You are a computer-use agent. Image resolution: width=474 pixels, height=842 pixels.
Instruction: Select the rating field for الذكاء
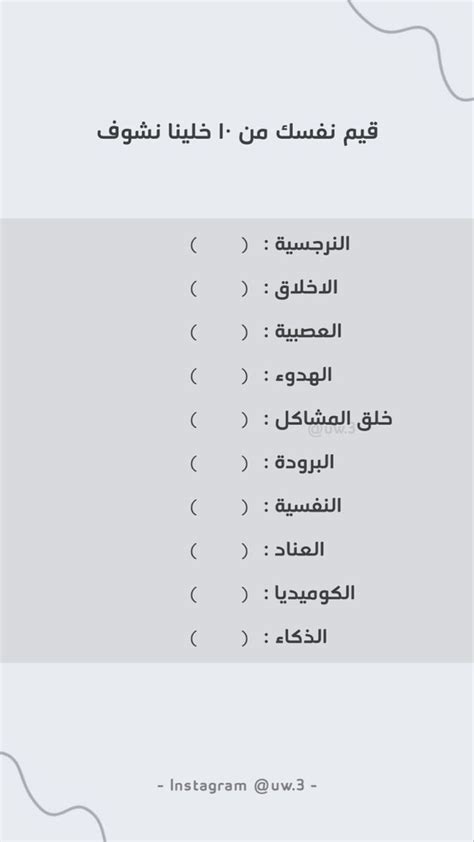tap(218, 638)
